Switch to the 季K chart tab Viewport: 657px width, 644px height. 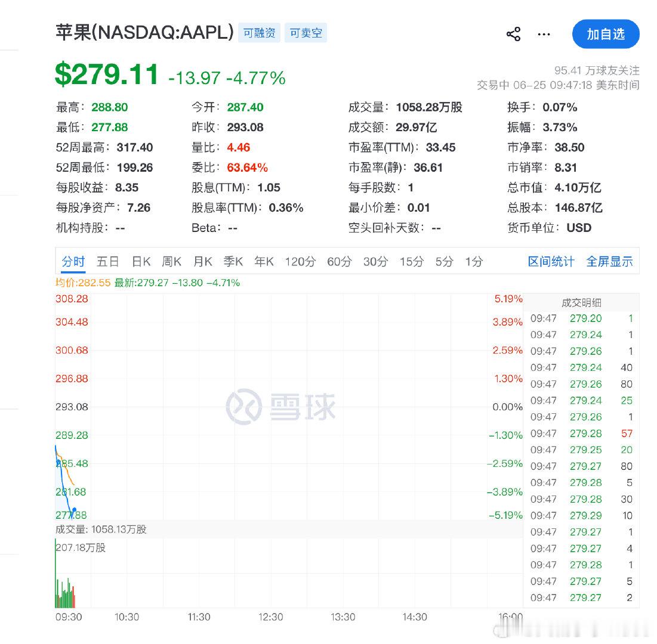[x=233, y=261]
